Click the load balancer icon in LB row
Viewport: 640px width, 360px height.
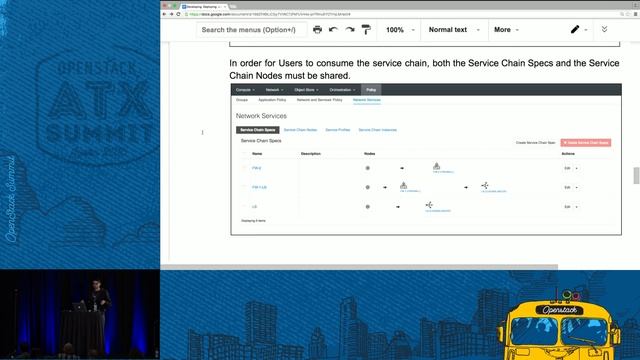click(429, 205)
